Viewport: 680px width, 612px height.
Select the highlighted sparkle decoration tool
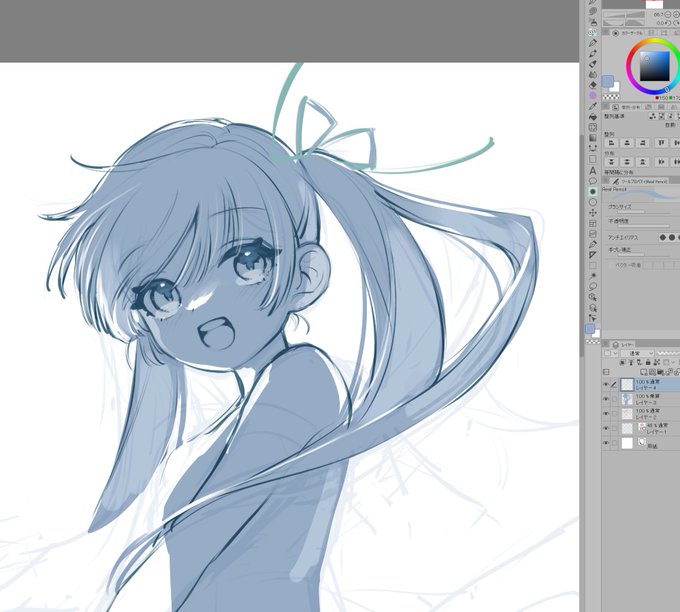[x=593, y=33]
